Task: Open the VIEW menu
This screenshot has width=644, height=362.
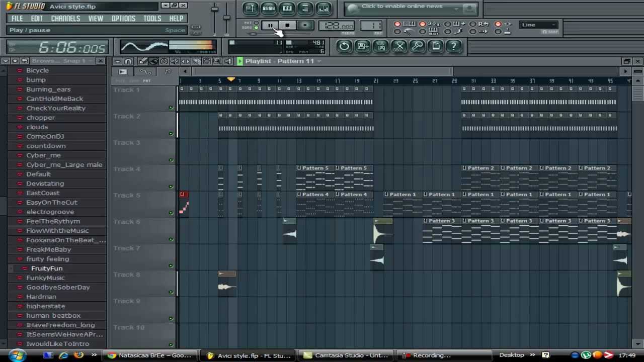Action: (x=96, y=19)
